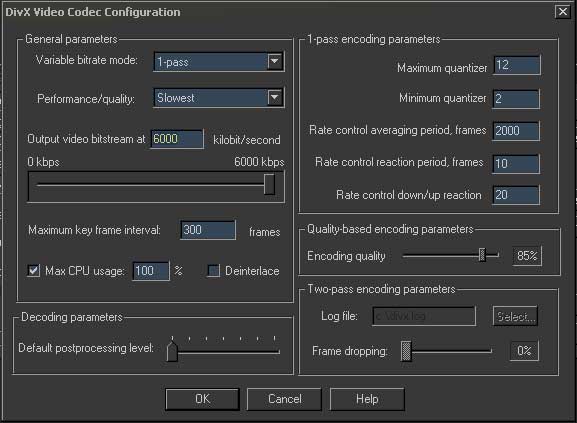
Task: Toggle the Max CPU usage checkbox
Action: pyautogui.click(x=33, y=271)
